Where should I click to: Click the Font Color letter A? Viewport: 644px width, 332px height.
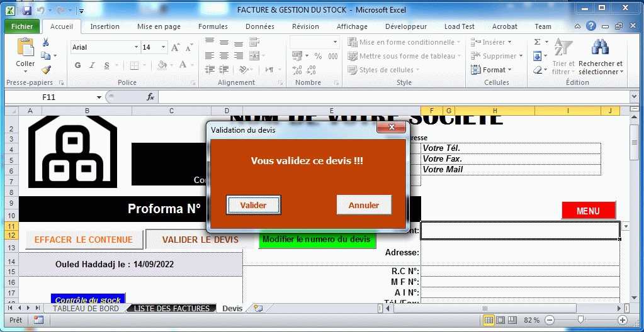183,65
